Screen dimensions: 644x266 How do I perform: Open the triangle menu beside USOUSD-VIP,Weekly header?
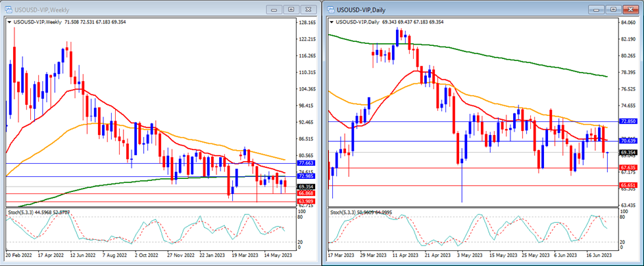tap(10, 22)
